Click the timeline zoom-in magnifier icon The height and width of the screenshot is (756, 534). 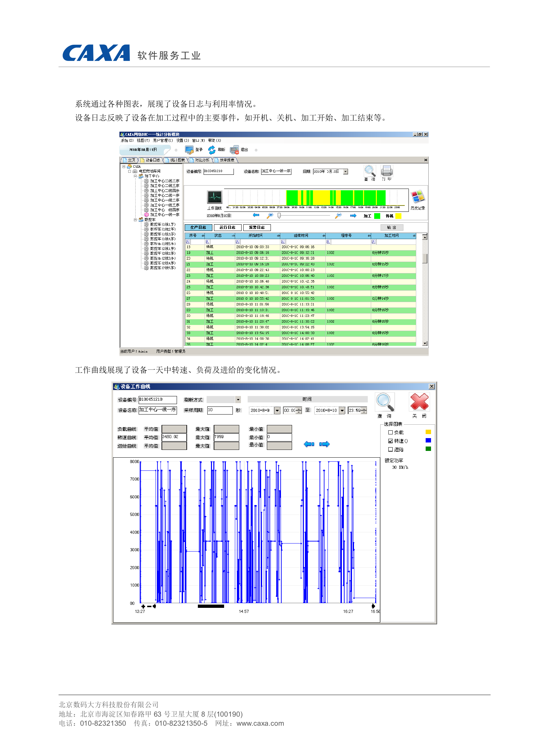coord(270,216)
